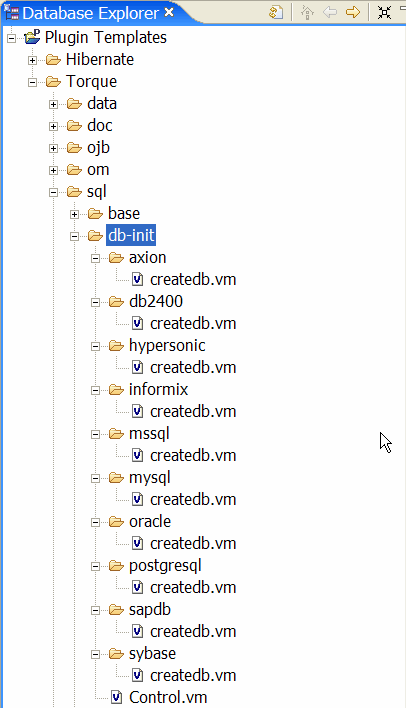
Task: Click the Home toolbar icon
Action: coord(308,12)
